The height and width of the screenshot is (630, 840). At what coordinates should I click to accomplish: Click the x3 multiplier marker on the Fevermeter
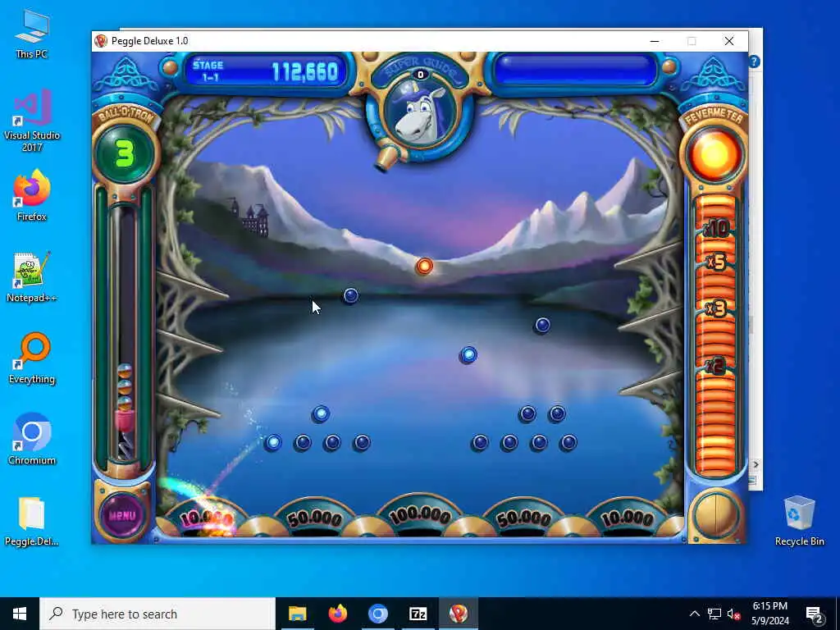[x=715, y=309]
